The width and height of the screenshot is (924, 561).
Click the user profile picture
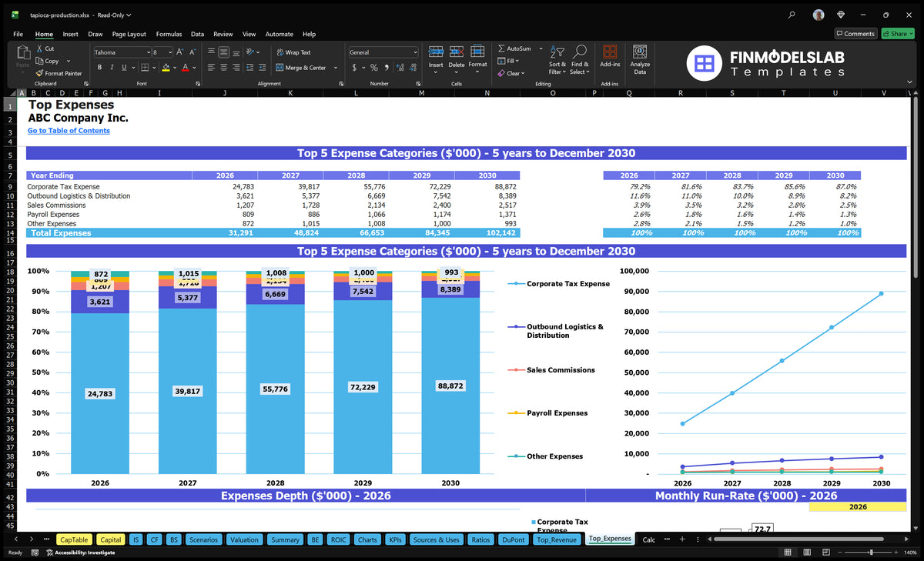(819, 15)
